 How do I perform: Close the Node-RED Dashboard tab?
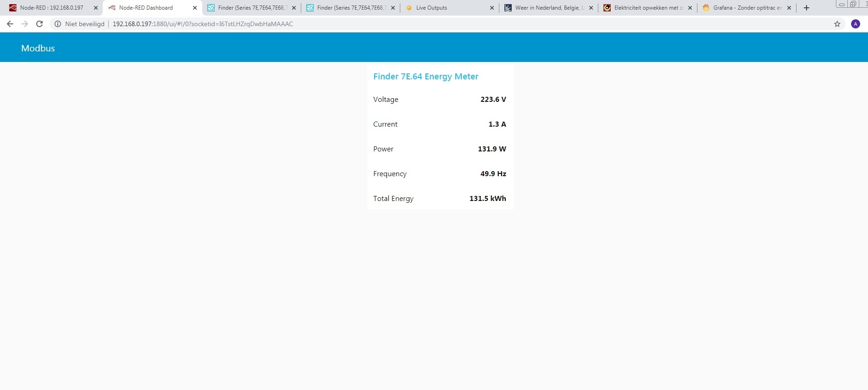tap(195, 8)
